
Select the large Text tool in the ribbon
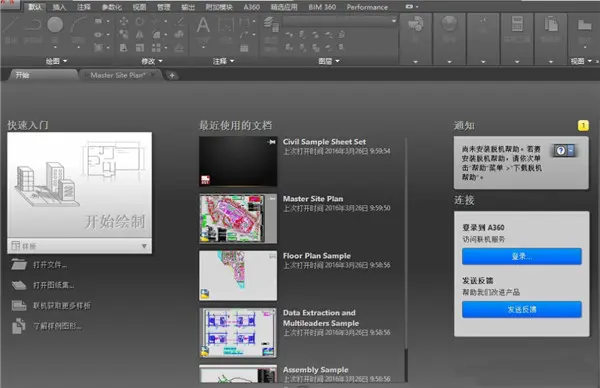tap(203, 25)
